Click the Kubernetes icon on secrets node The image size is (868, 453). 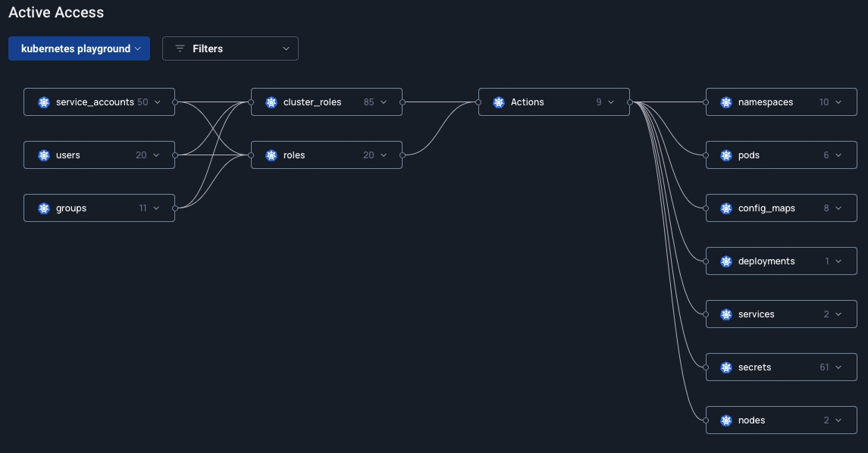coord(726,367)
